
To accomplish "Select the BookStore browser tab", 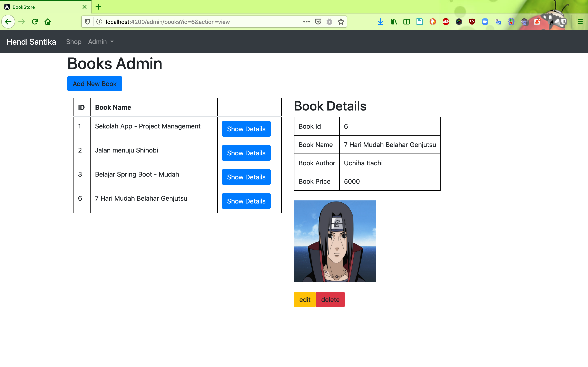I will 44,7.
